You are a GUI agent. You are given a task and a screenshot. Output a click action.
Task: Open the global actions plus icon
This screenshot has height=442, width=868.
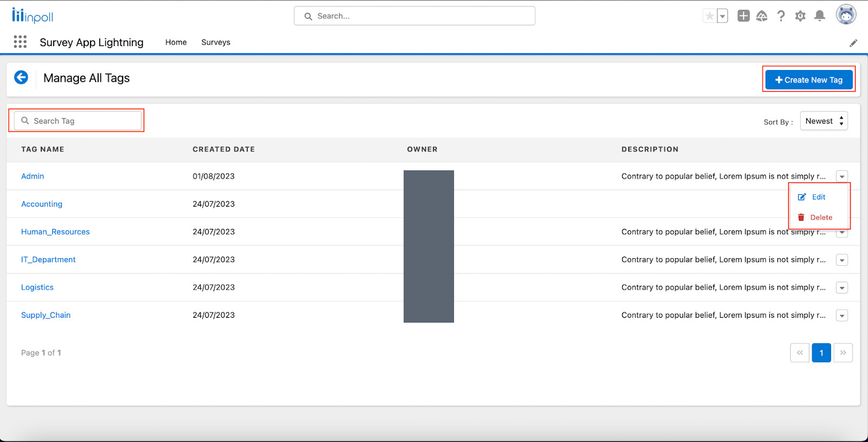(x=744, y=16)
